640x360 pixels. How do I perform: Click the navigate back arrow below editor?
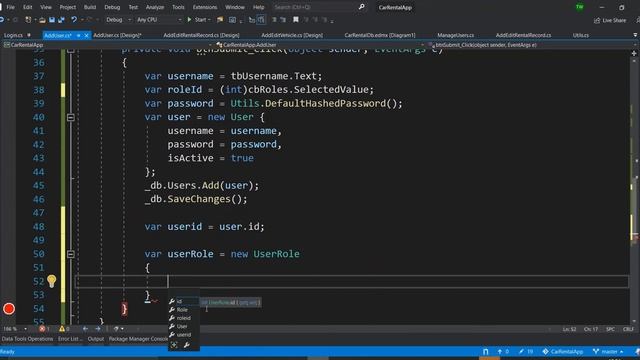click(85, 329)
